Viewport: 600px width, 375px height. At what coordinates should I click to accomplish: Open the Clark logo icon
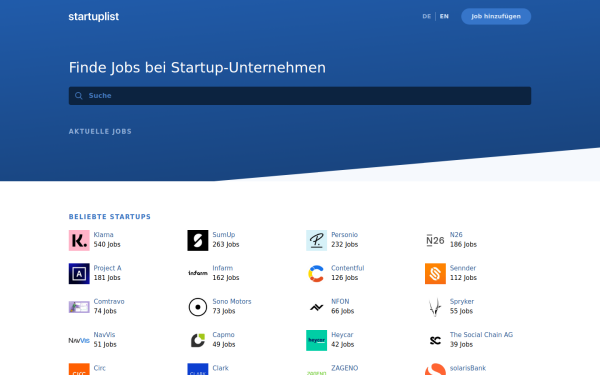(x=198, y=369)
